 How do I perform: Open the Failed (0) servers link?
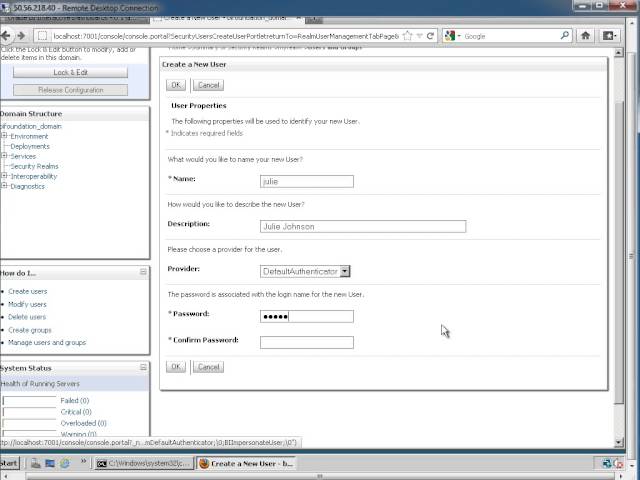point(75,400)
